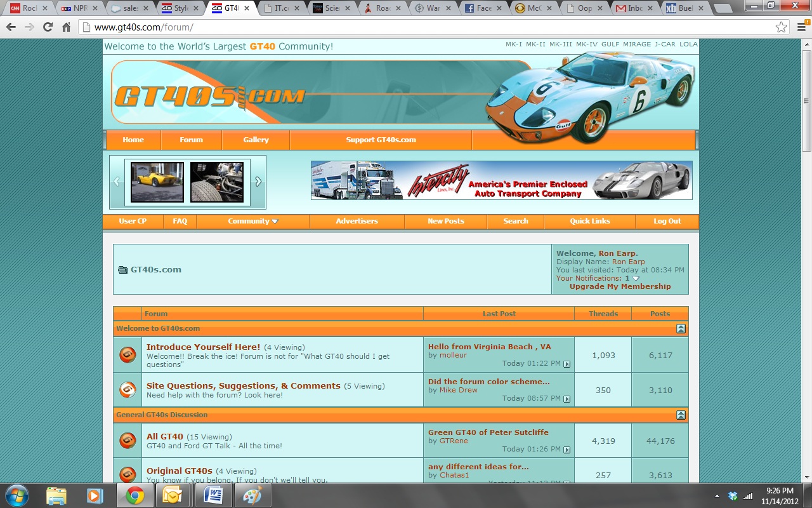This screenshot has width=812, height=508.
Task: Switch to the CNN browser tab
Action: point(29,8)
